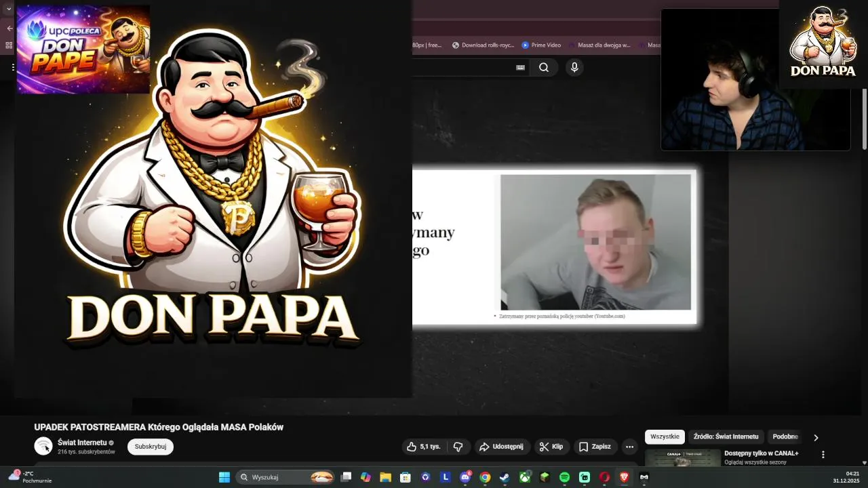Click the 216 tys. subskrybentów text
The image size is (868, 488).
(x=86, y=452)
